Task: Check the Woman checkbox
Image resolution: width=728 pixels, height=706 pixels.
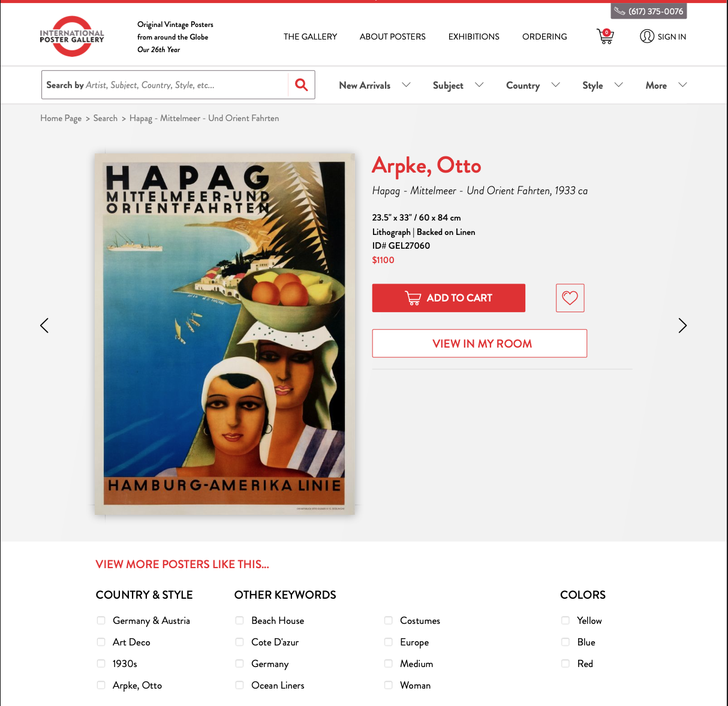Action: [x=389, y=685]
